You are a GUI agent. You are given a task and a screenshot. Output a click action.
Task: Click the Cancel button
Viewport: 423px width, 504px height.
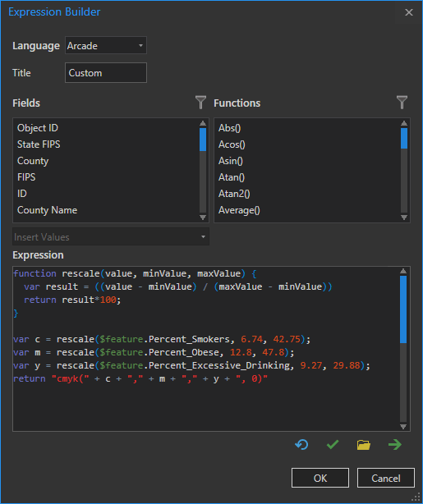[386, 478]
